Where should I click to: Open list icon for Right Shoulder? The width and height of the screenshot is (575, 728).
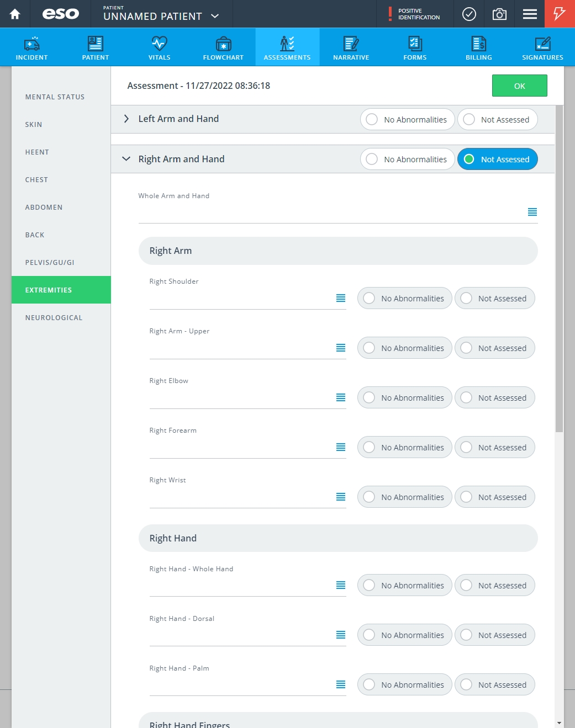click(341, 298)
